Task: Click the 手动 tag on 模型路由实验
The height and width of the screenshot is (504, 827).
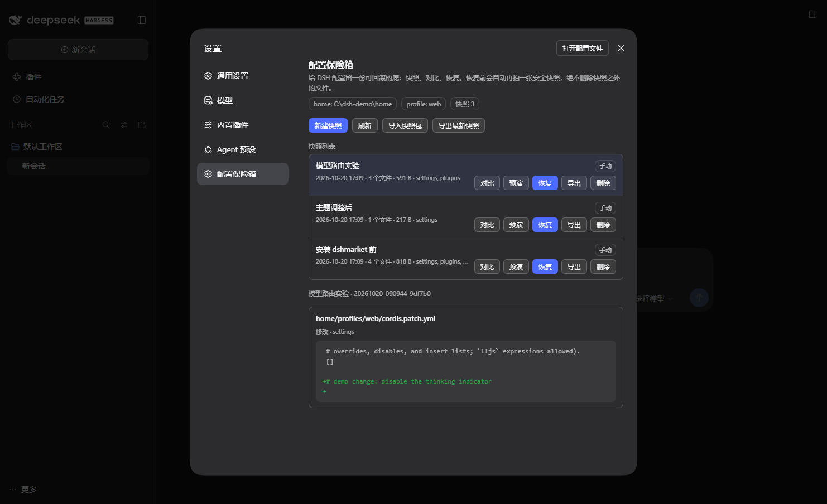Action: (x=605, y=166)
